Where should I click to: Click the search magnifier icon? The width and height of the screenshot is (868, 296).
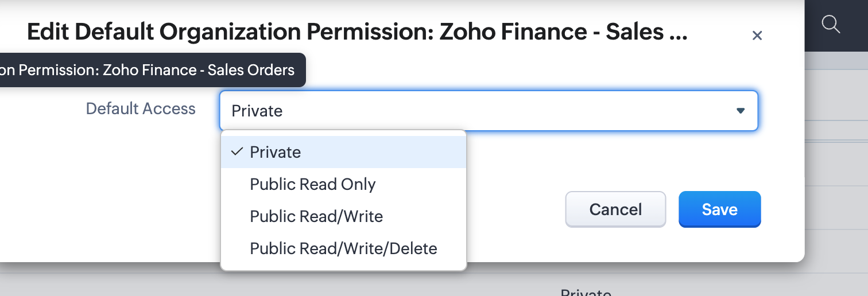(831, 25)
